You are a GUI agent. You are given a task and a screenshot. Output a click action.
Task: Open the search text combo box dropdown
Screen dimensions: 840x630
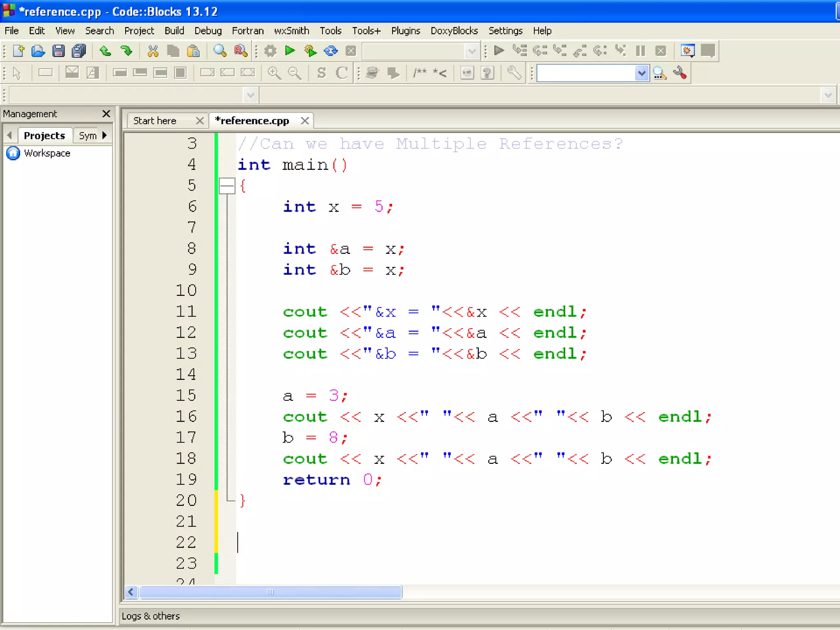(x=641, y=73)
